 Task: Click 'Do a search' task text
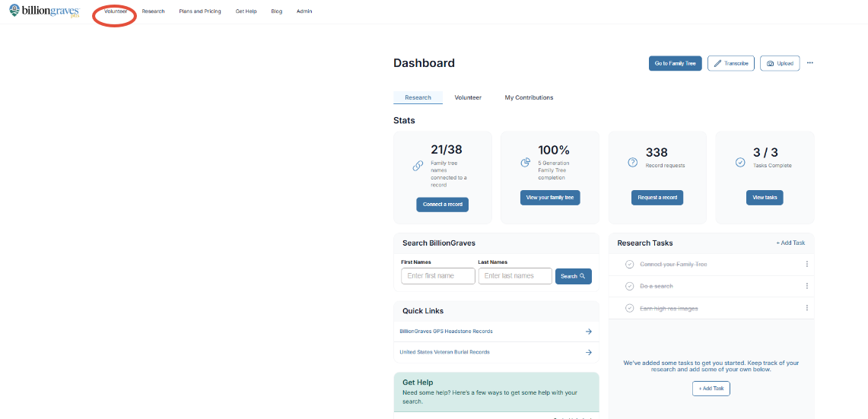click(x=657, y=286)
